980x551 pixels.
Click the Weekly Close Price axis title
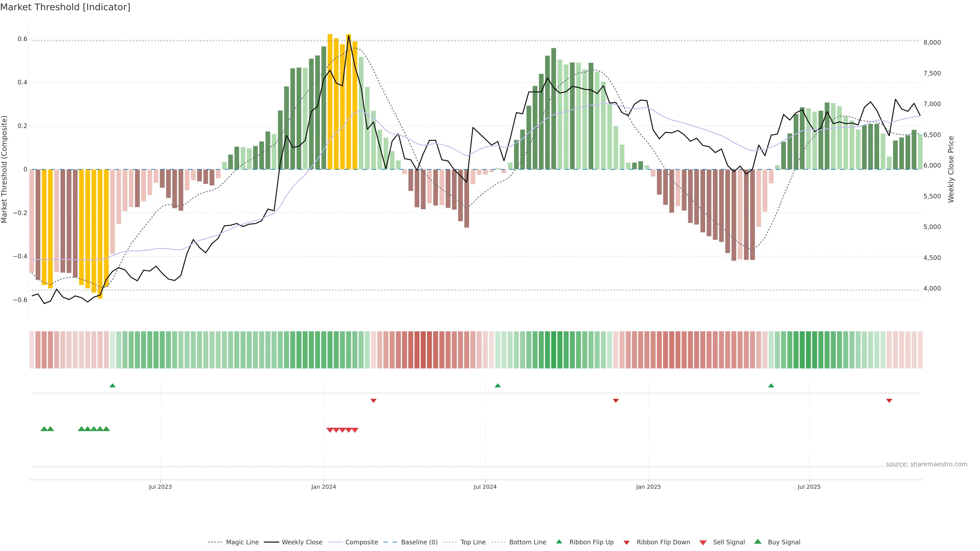click(x=951, y=169)
